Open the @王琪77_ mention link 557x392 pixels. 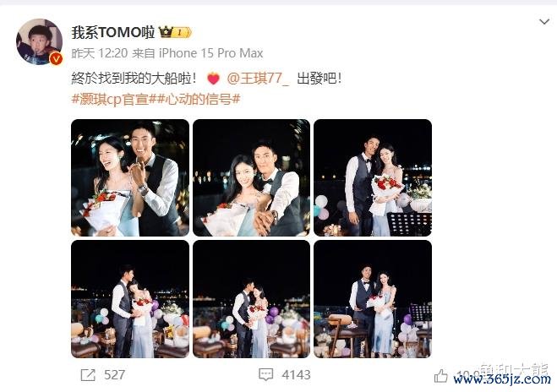click(x=258, y=78)
